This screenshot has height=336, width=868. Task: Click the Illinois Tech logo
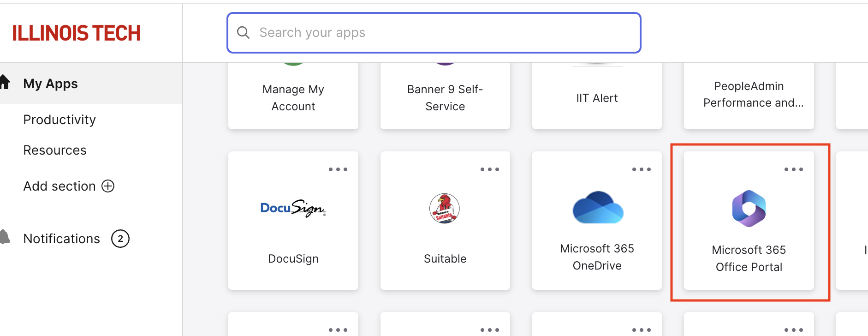(76, 33)
